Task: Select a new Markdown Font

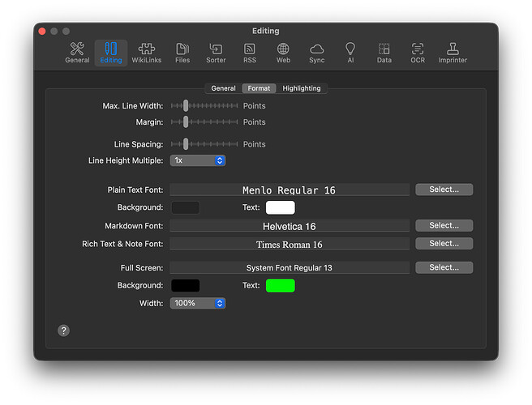Action: tap(444, 225)
